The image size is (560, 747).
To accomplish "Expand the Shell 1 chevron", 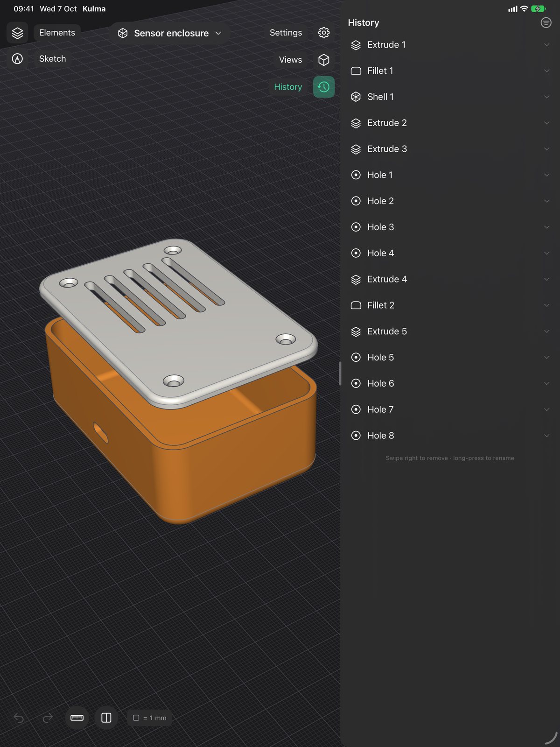I will [546, 97].
